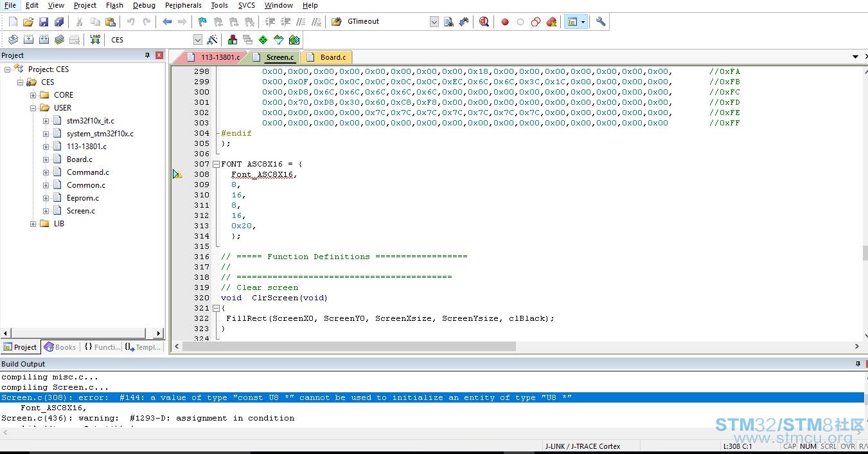Expand the CORE group in the project tree
868x454 pixels.
[33, 95]
